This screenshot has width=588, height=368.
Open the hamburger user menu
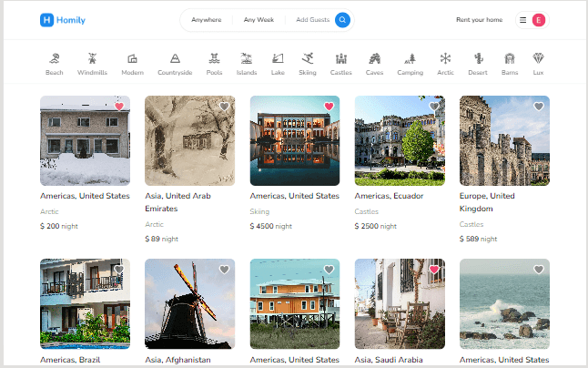522,20
